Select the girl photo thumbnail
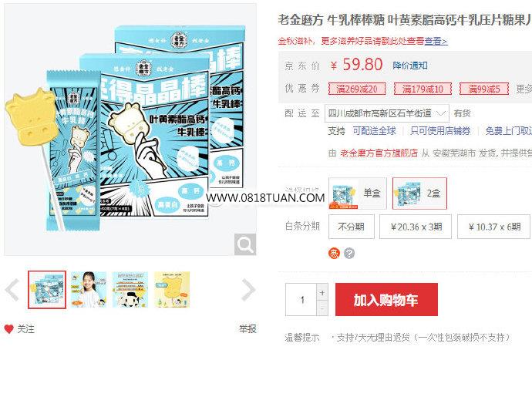The height and width of the screenshot is (397, 532). [x=89, y=289]
